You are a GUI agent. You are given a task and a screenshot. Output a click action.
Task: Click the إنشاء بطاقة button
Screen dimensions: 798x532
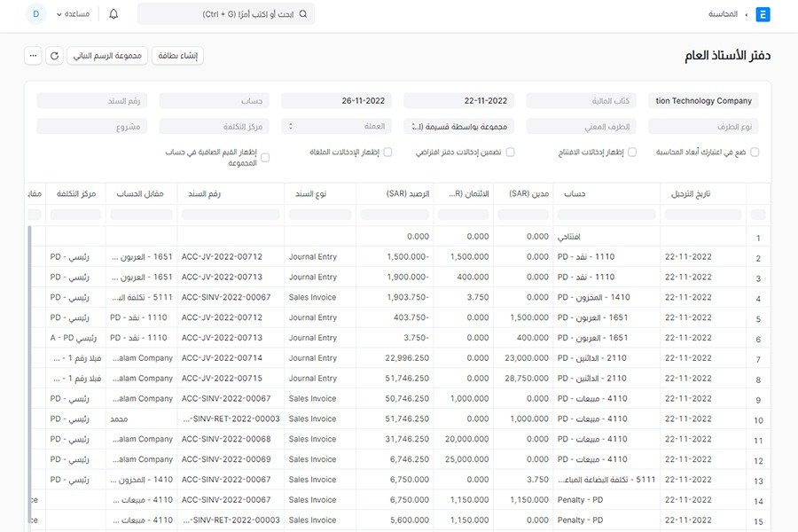tap(178, 56)
